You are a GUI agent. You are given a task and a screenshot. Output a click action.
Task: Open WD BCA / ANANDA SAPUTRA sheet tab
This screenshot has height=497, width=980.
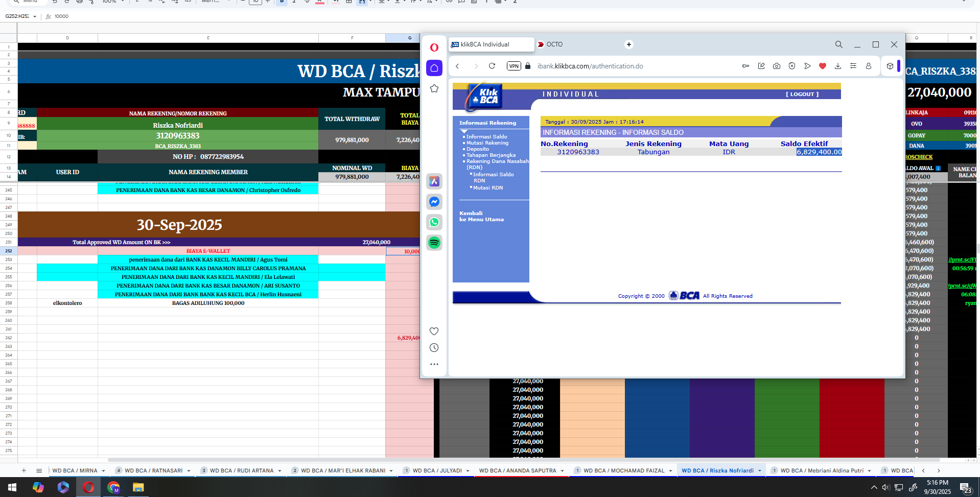click(x=518, y=470)
